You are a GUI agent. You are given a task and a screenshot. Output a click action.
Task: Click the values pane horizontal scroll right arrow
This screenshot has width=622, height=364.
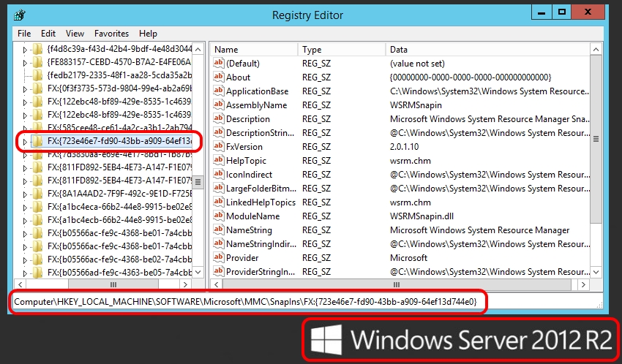[x=583, y=284]
